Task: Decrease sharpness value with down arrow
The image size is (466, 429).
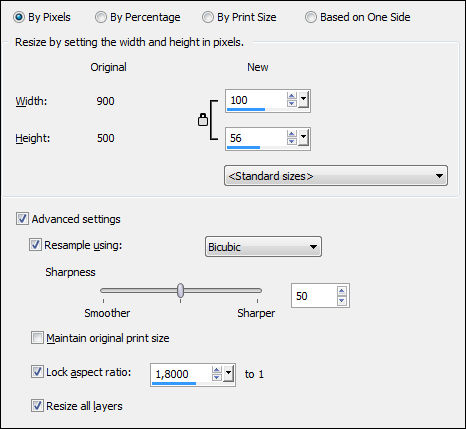Action: (x=342, y=300)
